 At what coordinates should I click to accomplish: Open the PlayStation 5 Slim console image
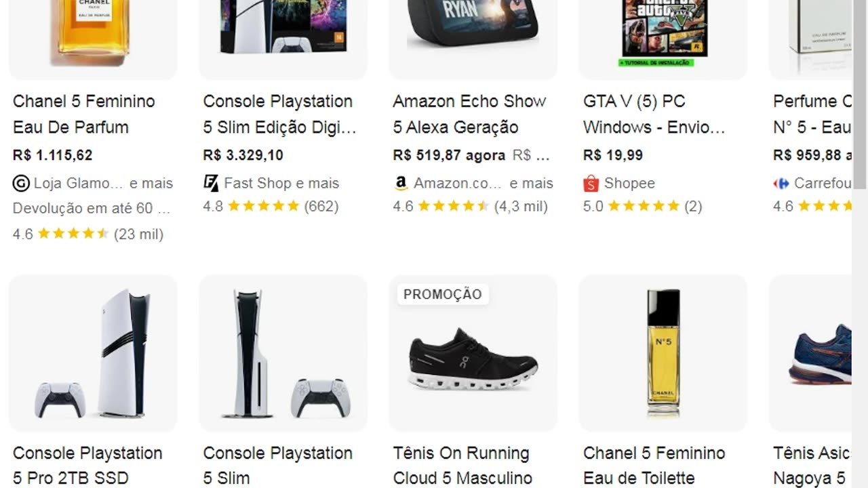(283, 352)
